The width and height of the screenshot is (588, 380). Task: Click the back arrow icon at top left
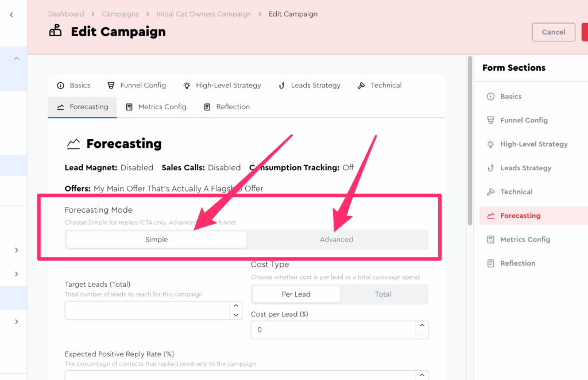click(11, 15)
